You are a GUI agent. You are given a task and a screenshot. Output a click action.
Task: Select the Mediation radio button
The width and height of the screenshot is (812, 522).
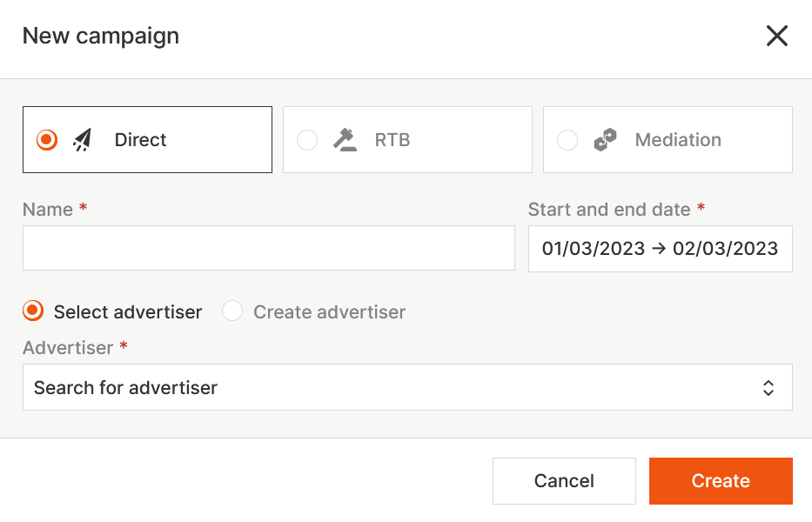click(567, 140)
